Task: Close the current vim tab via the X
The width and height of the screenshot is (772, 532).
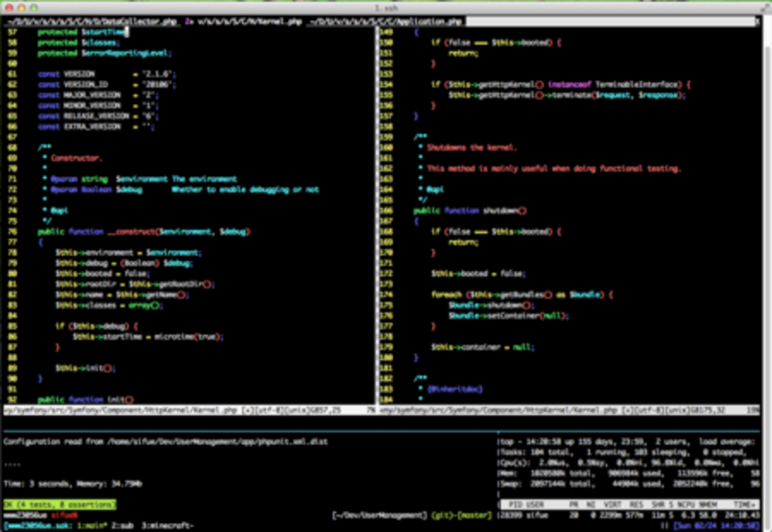Action: (755, 21)
